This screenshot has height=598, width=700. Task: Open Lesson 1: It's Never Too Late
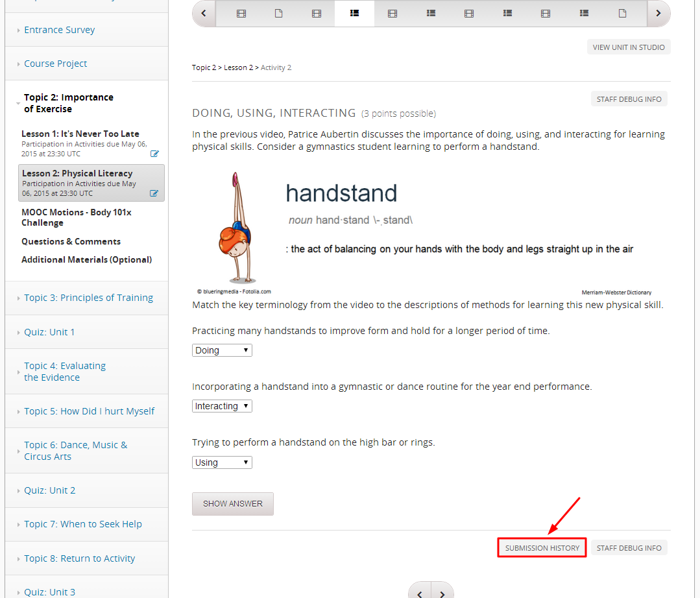coord(80,134)
